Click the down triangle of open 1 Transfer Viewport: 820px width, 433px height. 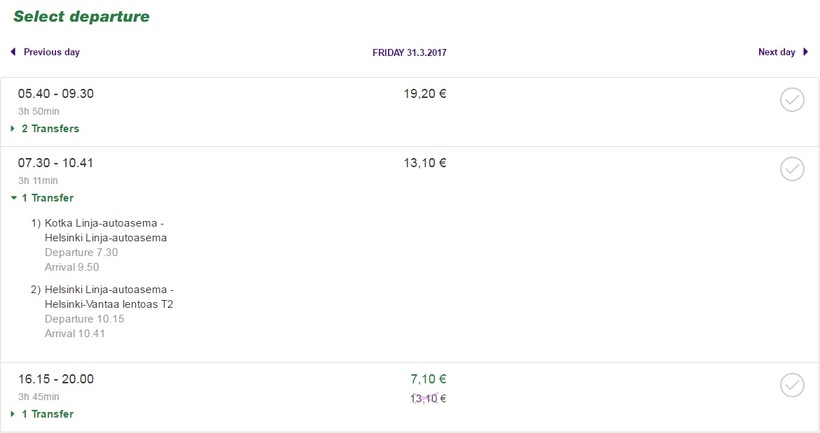[13, 198]
